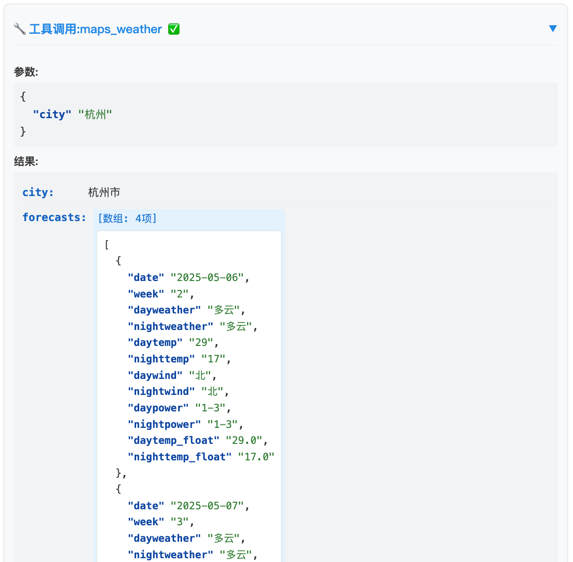Open the 工具调用:maps_weather title link
Viewport: 573px width, 562px height.
pos(95,29)
